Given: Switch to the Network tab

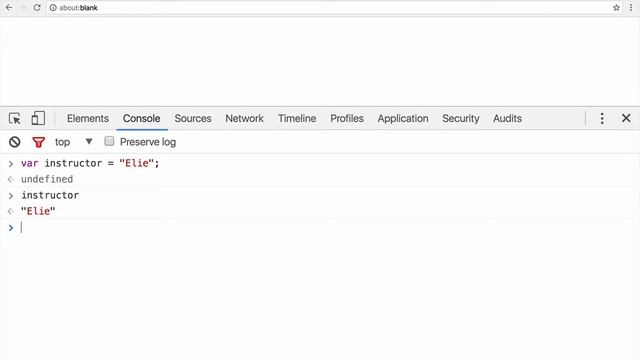Looking at the screenshot, I should coord(244,118).
